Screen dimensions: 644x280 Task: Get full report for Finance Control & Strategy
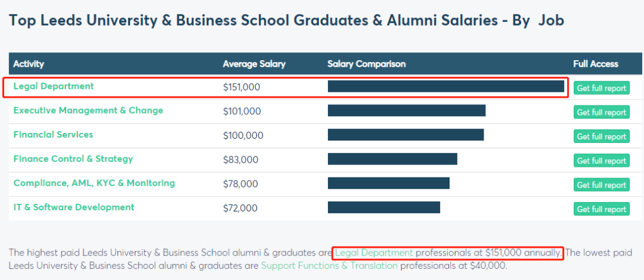pos(601,161)
